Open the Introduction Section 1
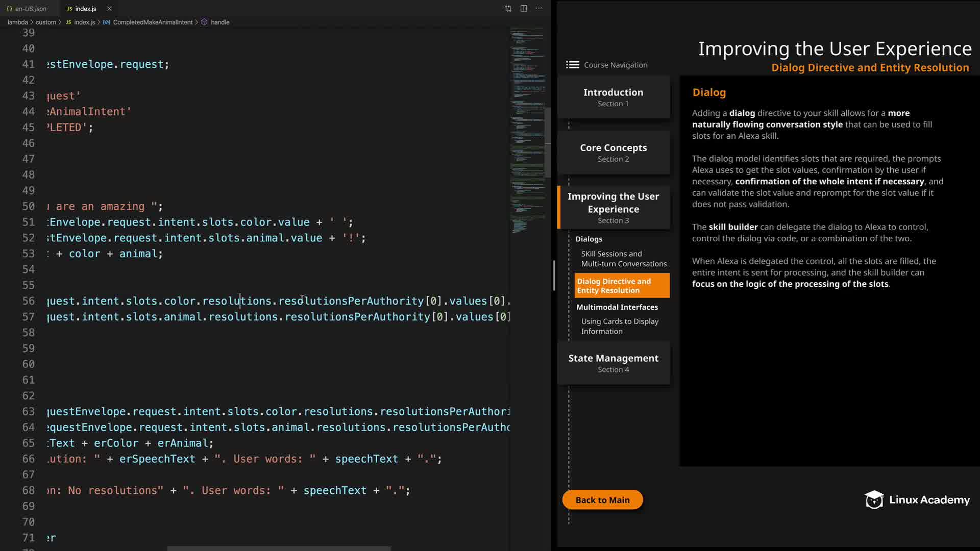The height and width of the screenshot is (551, 980). 613,97
